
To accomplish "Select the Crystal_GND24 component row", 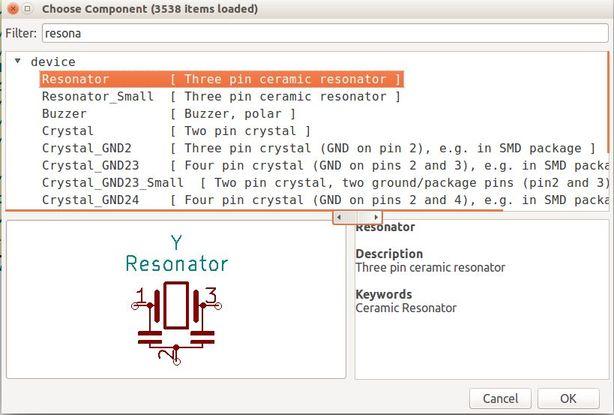I will tap(324, 200).
